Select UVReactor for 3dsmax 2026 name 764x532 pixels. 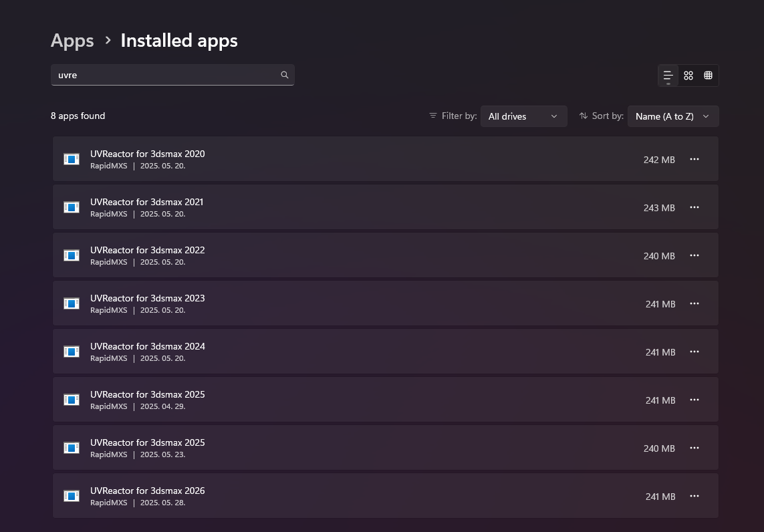tap(147, 491)
